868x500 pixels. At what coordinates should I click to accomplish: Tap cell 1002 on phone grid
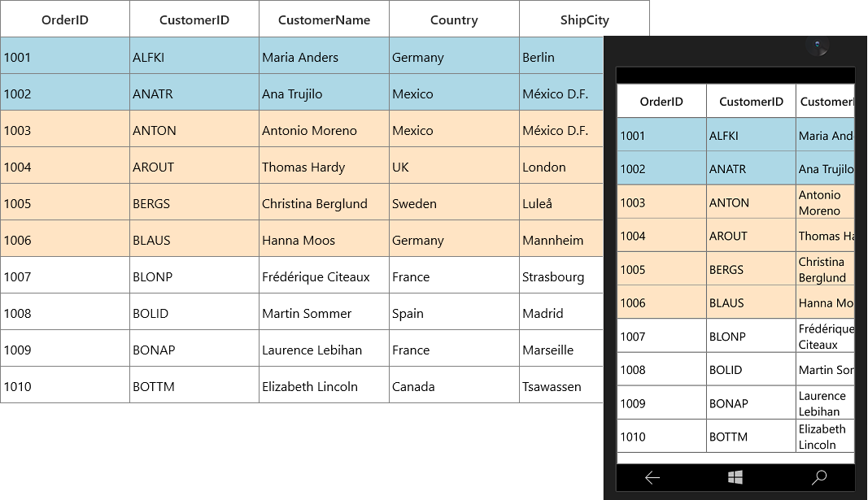pos(661,168)
